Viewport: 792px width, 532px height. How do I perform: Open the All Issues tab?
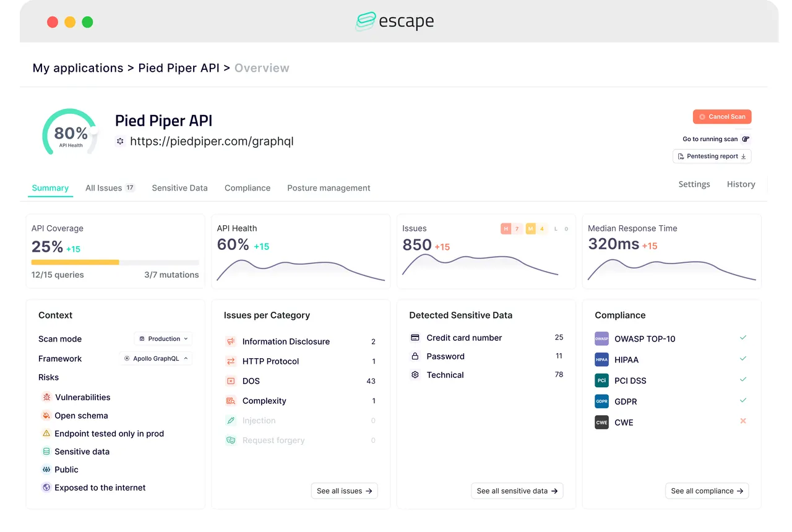point(110,188)
